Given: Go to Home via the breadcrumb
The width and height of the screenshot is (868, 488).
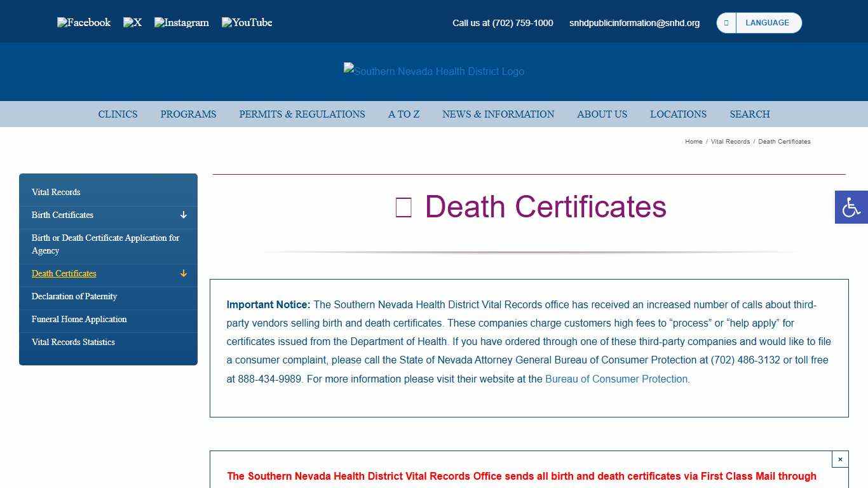Looking at the screenshot, I should [x=694, y=141].
